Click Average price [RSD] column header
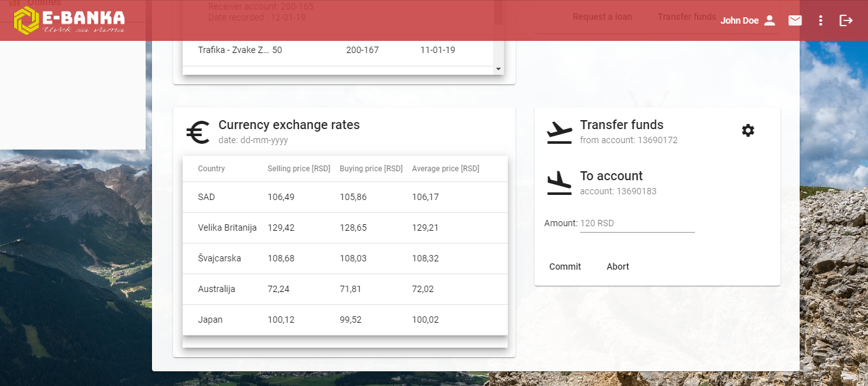The height and width of the screenshot is (386, 868). [x=446, y=169]
